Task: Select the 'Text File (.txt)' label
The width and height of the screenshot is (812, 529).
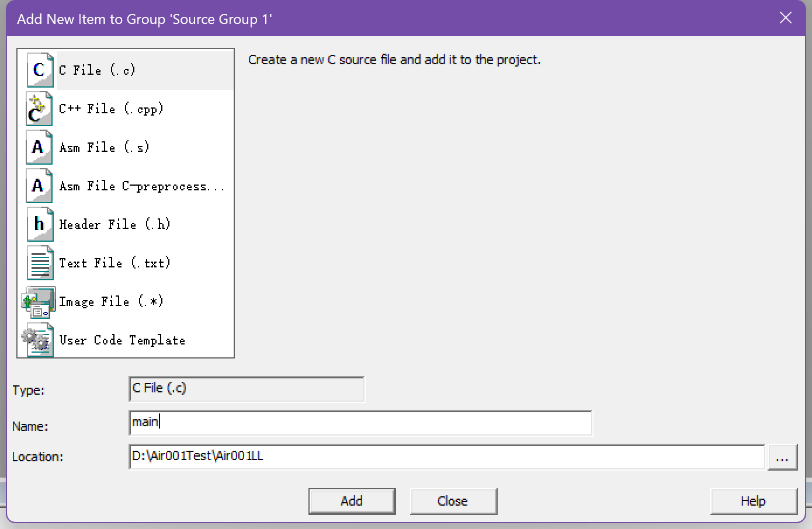Action: click(114, 263)
